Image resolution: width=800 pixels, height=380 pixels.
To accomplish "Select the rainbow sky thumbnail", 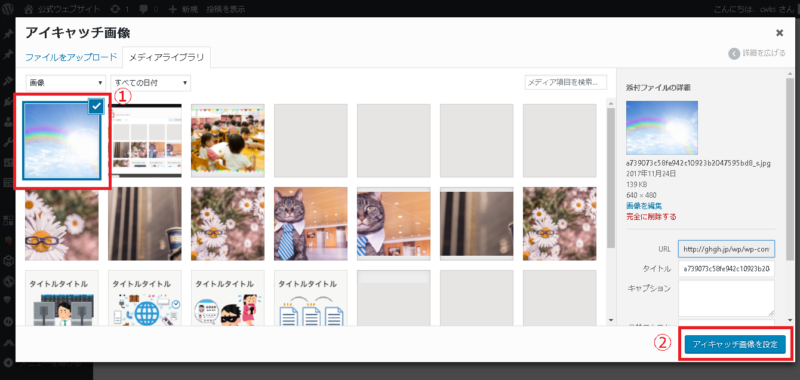I will [x=62, y=140].
